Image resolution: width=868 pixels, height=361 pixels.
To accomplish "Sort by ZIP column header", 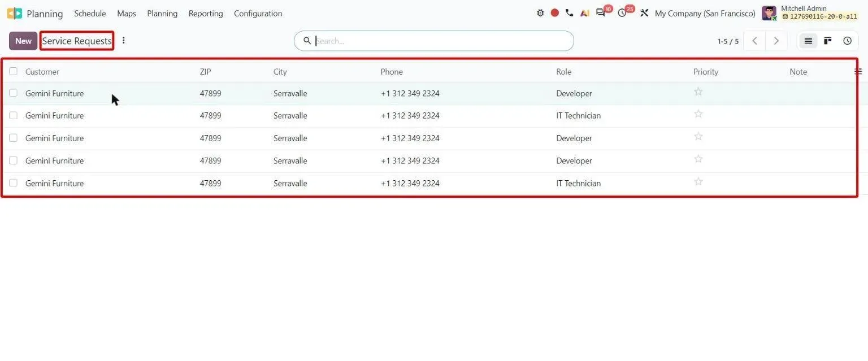I will click(x=205, y=72).
